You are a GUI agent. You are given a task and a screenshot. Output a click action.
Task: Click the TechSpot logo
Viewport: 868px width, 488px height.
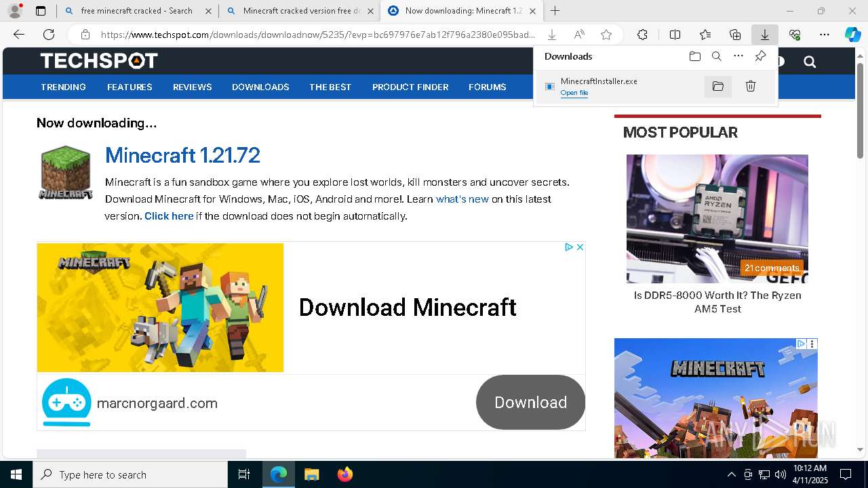(99, 61)
